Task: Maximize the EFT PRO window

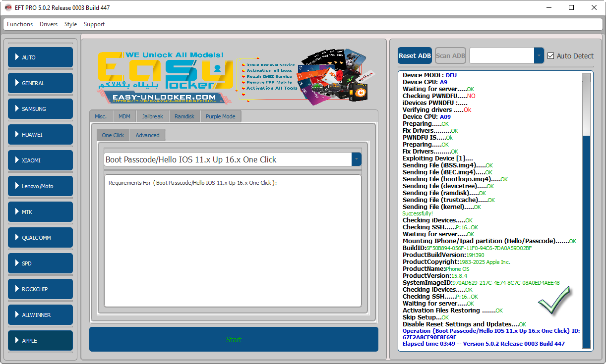Action: click(571, 8)
